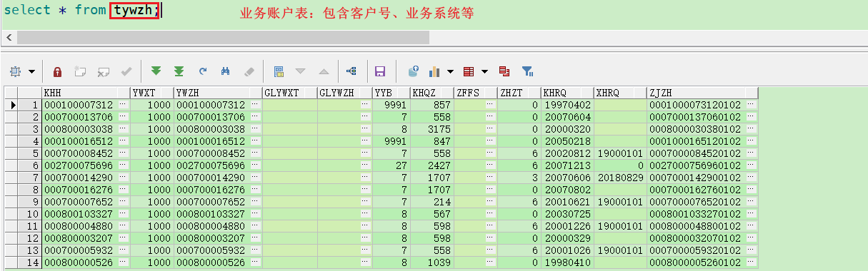Click the Delete Record icon

pos(103,71)
